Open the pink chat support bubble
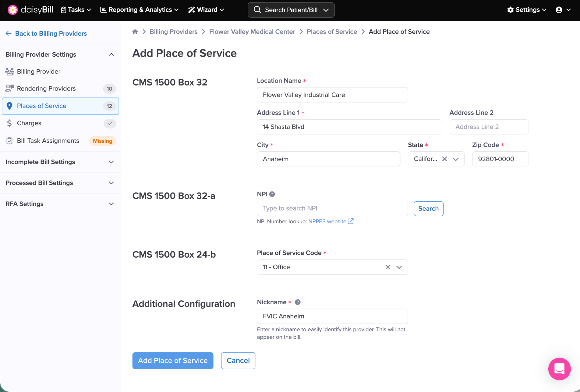Image resolution: width=580 pixels, height=392 pixels. [559, 369]
